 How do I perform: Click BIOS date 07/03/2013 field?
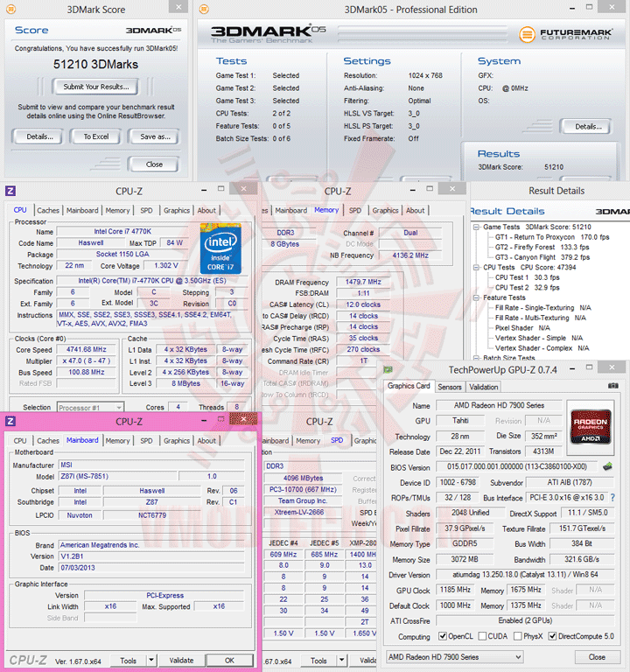click(151, 567)
